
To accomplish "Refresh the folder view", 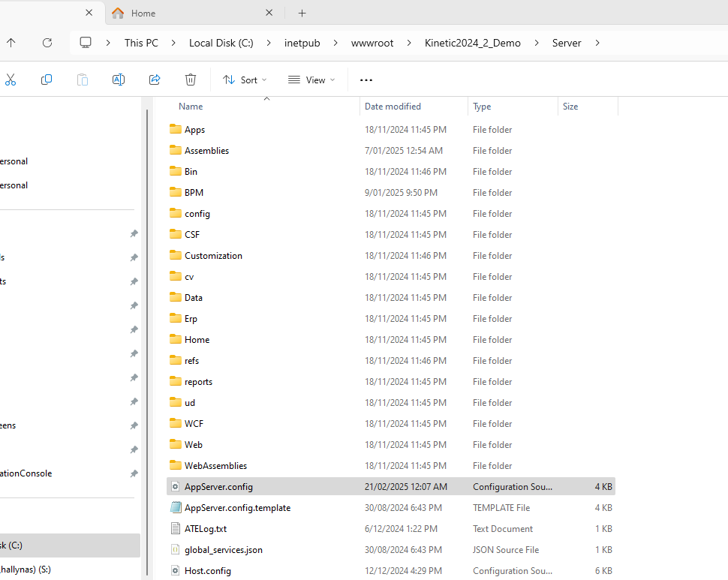I will (x=47, y=43).
